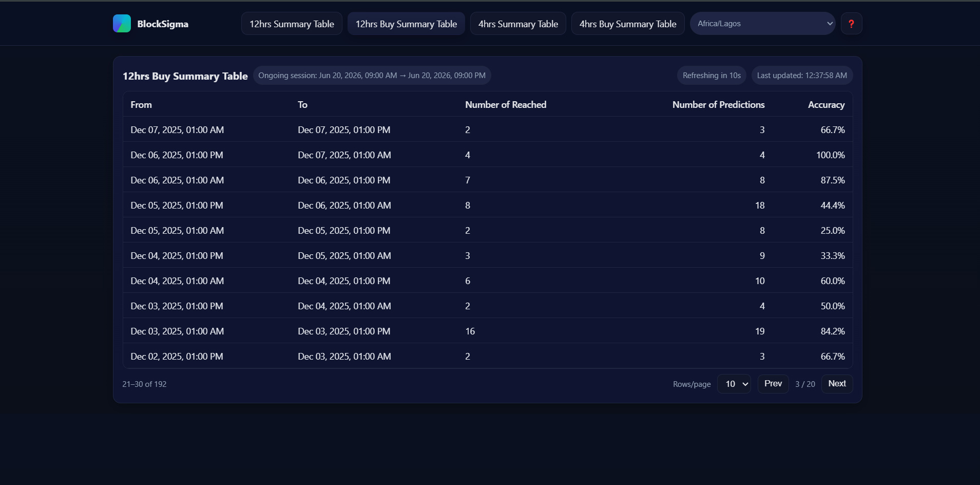Click To cell Dec 06, 2025, 01:00 AM
Image resolution: width=980 pixels, height=485 pixels.
click(344, 206)
